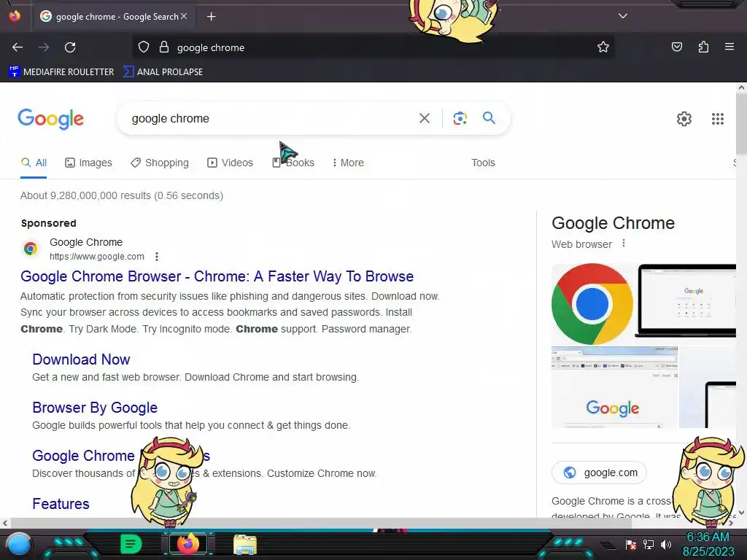Open the MEDIAFIRE ROULETTER bookmark
The width and height of the screenshot is (747, 560).
pos(61,72)
